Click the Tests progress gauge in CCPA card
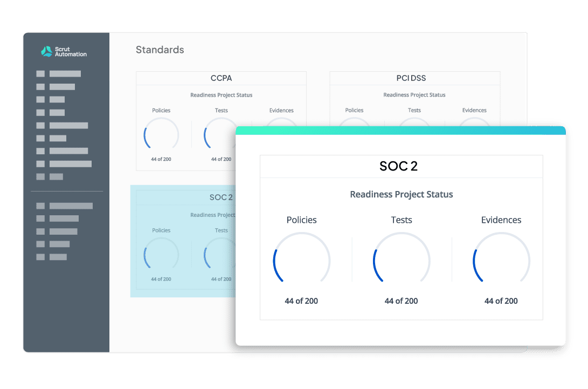This screenshot has width=588, height=389. 220,134
